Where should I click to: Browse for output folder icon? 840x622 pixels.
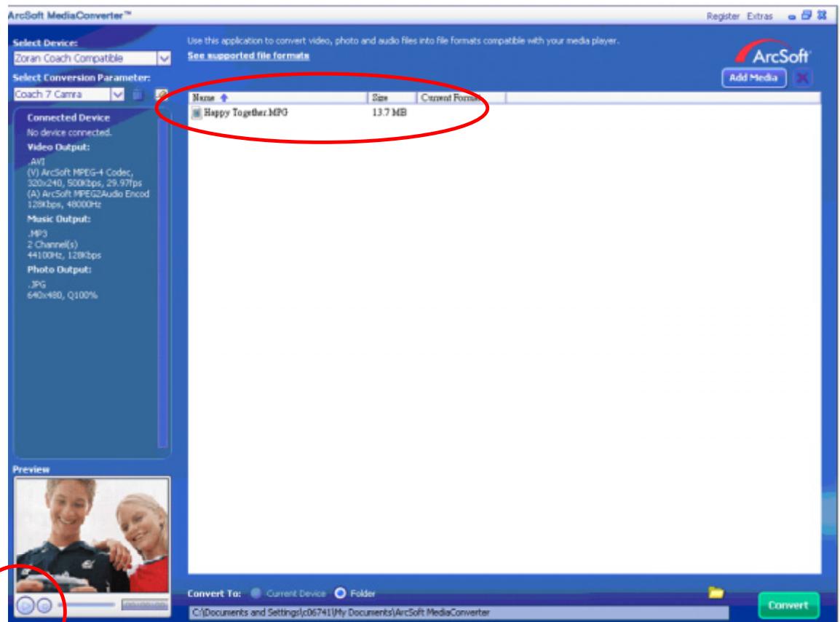716,593
